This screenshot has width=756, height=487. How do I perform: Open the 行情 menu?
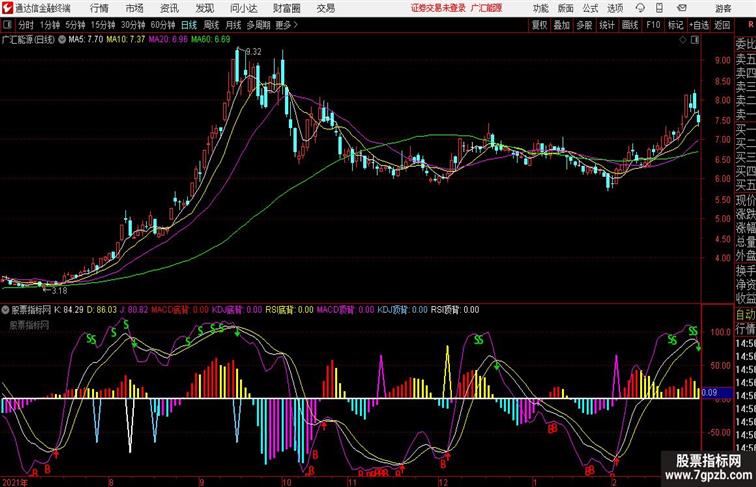tap(99, 8)
